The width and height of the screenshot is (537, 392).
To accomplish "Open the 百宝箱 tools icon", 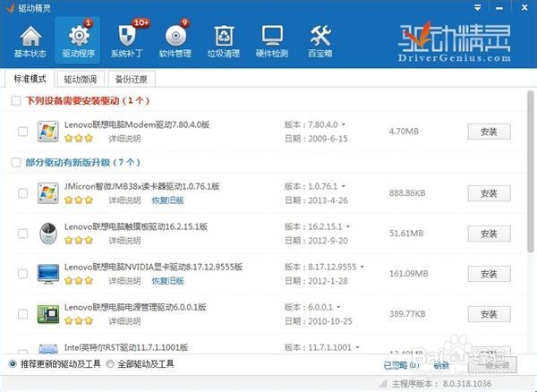I will coord(320,40).
